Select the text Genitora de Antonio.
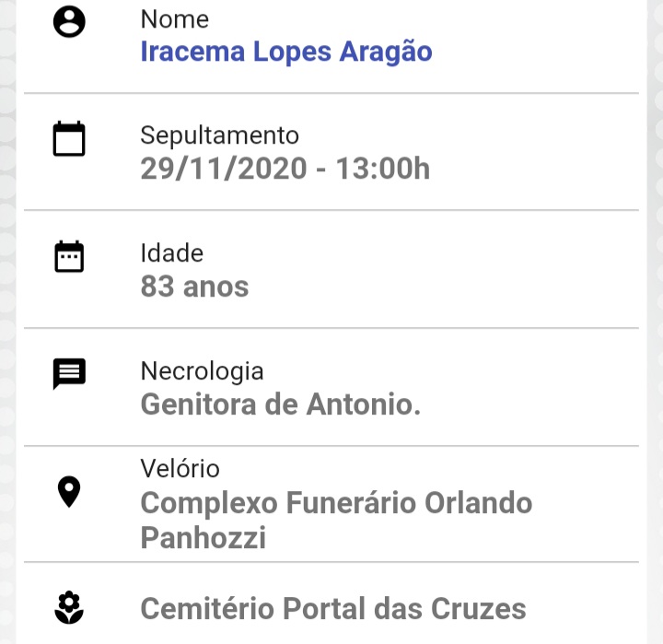Screen dimensions: 663x644 coord(281,404)
